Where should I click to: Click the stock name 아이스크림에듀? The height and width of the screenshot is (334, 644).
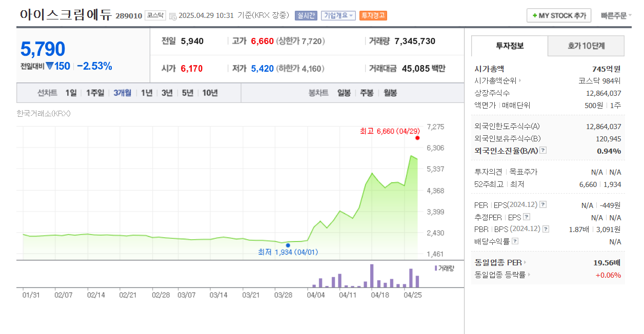(66, 14)
